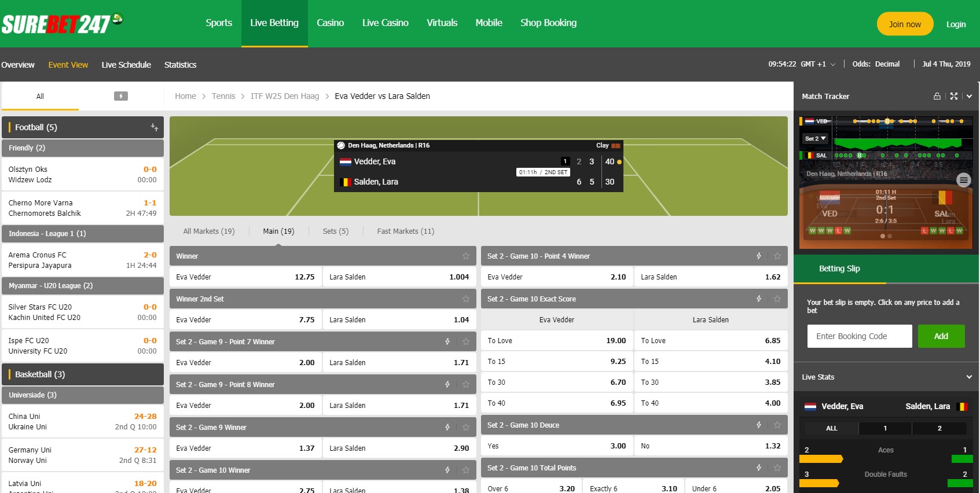Open the Statistics tab
This screenshot has height=493, width=980.
(x=180, y=65)
